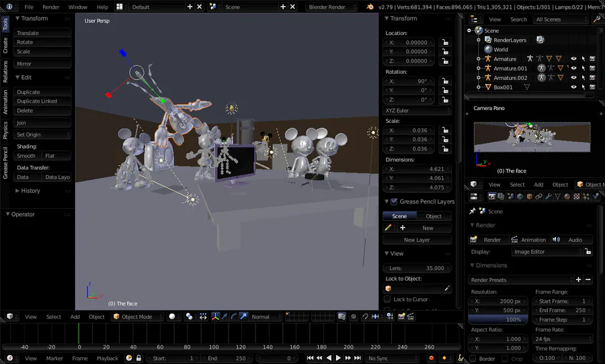
Task: Toggle the manipulator display axes icon
Action: 215,316
